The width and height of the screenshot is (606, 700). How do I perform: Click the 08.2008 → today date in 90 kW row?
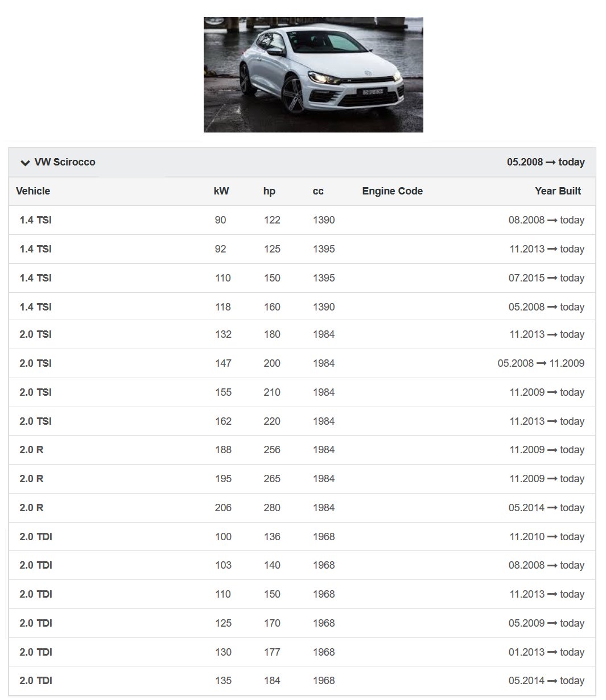click(546, 220)
